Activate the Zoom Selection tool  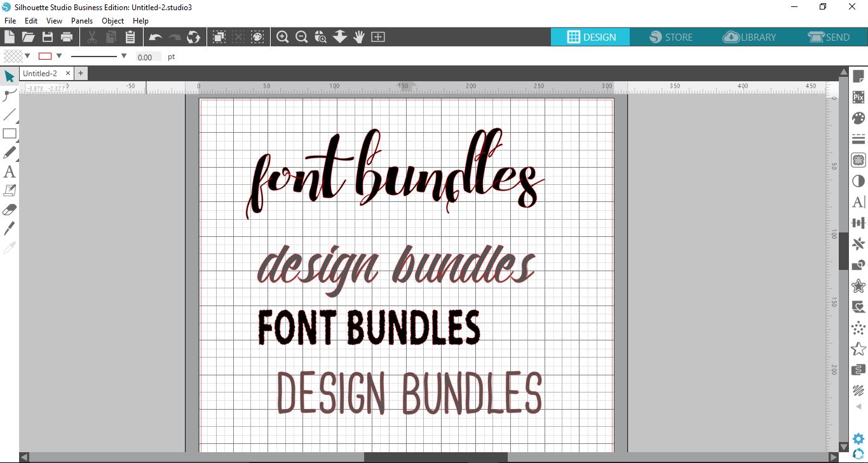point(320,37)
